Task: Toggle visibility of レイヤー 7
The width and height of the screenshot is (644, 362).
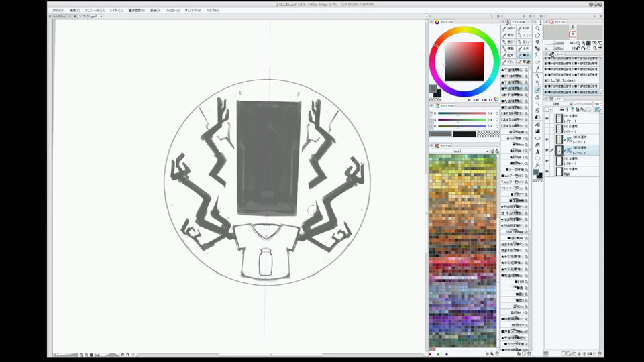Action: (547, 161)
